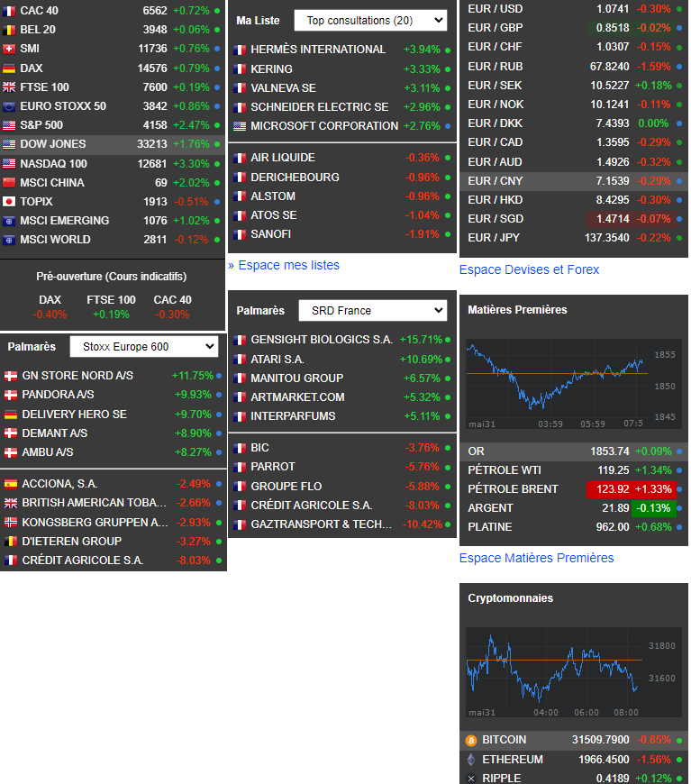Select the DOW JONES index row
The image size is (691, 784).
pyautogui.click(x=113, y=144)
